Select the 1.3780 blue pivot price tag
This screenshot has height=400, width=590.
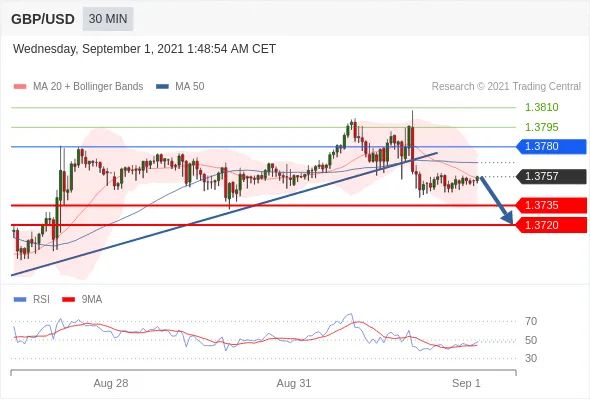[x=551, y=146]
